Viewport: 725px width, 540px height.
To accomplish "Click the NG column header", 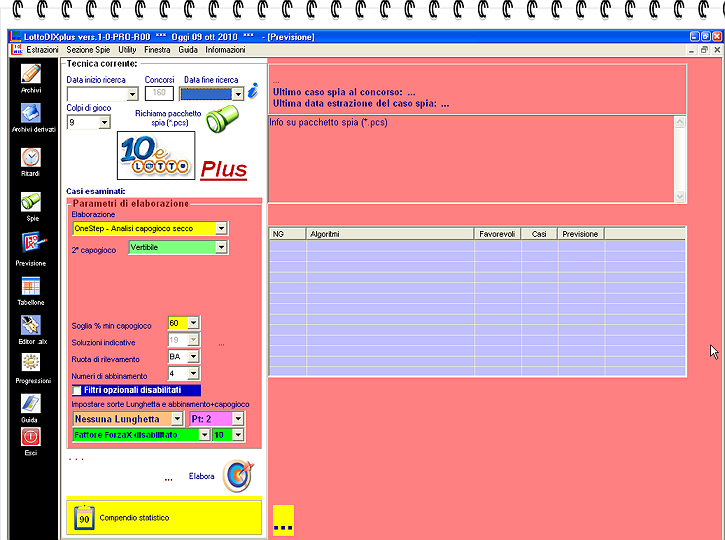I will pyautogui.click(x=287, y=234).
